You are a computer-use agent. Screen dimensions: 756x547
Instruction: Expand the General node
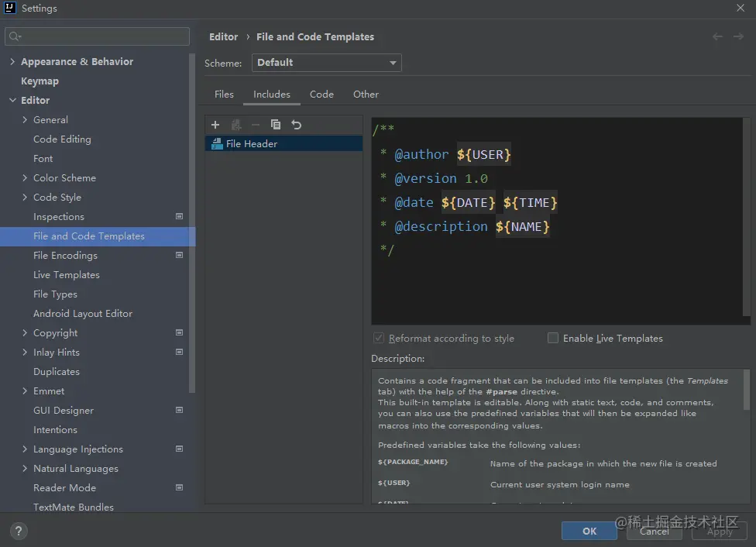pyautogui.click(x=25, y=119)
